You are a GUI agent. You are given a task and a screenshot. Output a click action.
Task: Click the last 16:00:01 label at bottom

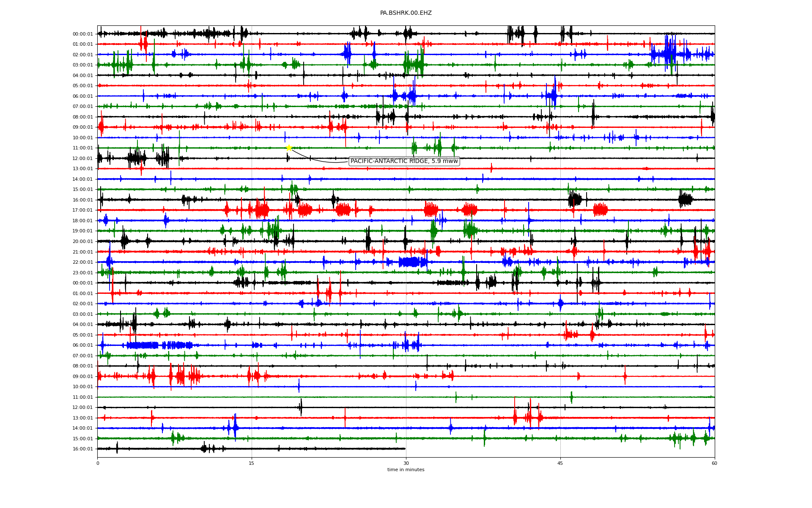tap(82, 449)
